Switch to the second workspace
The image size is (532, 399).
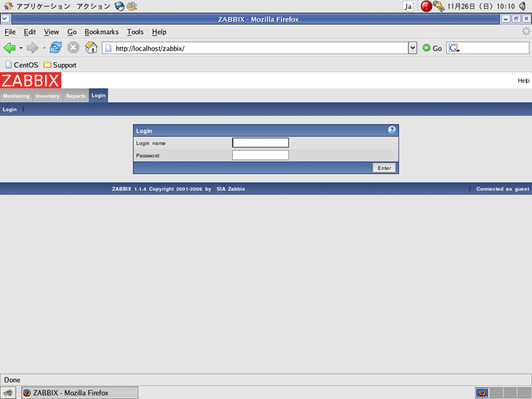tap(496, 393)
